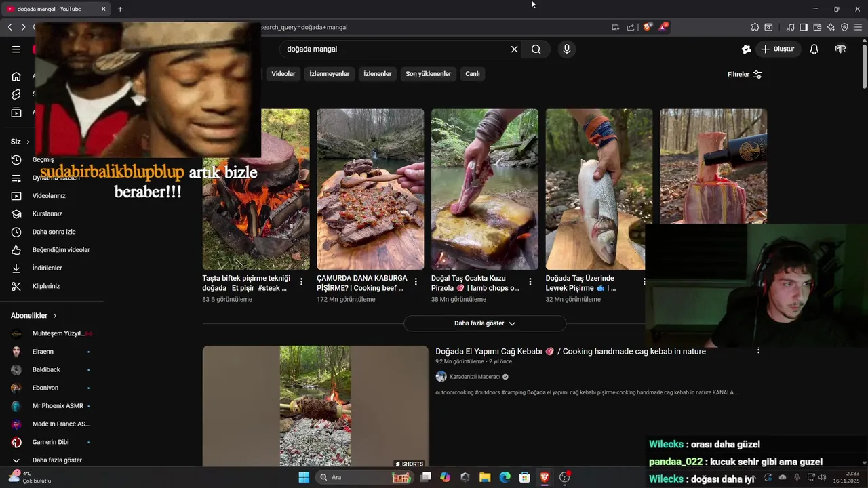Click the Brave Shields lion icon
Viewport: 868px width, 488px height.
tap(647, 27)
